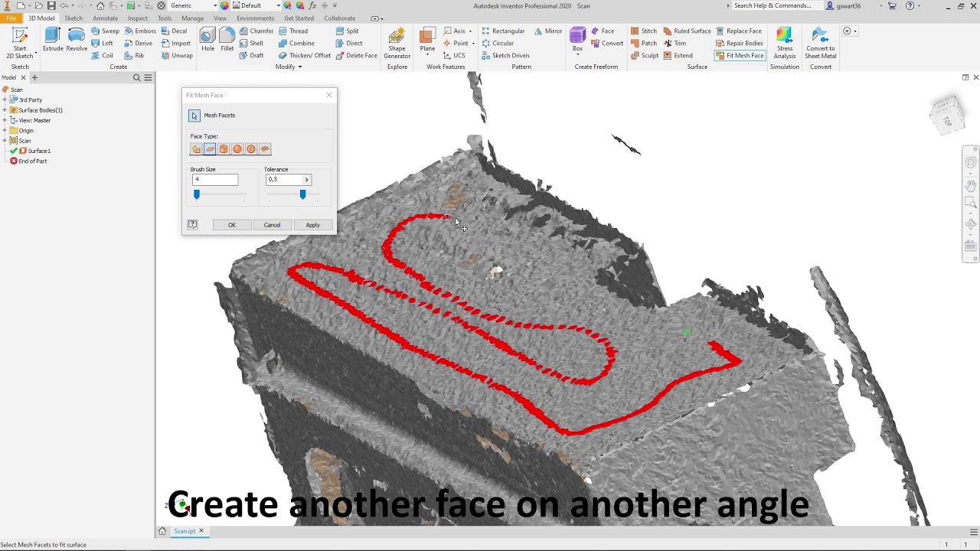This screenshot has width=980, height=551.
Task: Switch to the Sketch tab
Action: [73, 18]
